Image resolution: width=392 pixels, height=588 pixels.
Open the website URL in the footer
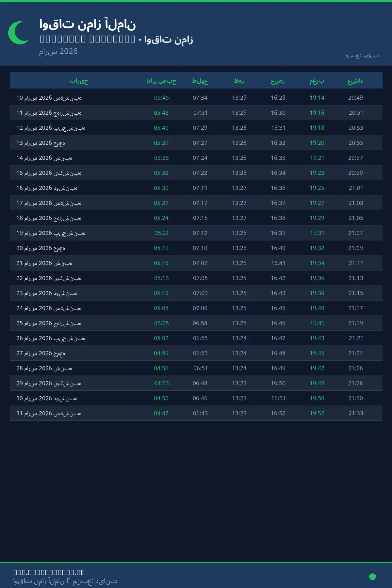click(49, 572)
